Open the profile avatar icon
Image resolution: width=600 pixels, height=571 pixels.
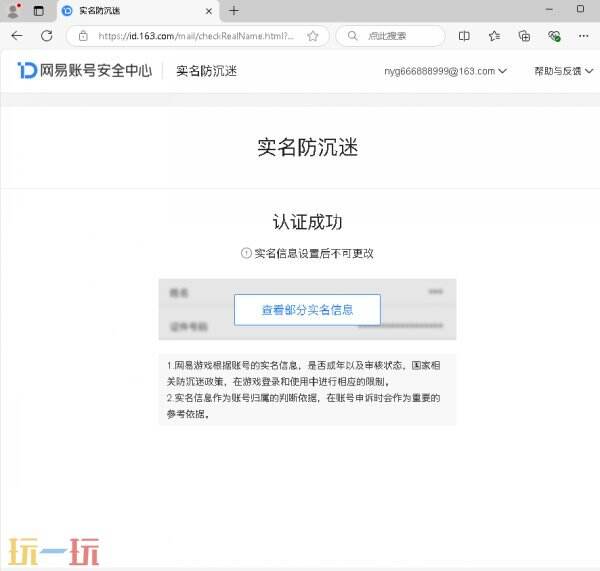[x=13, y=11]
